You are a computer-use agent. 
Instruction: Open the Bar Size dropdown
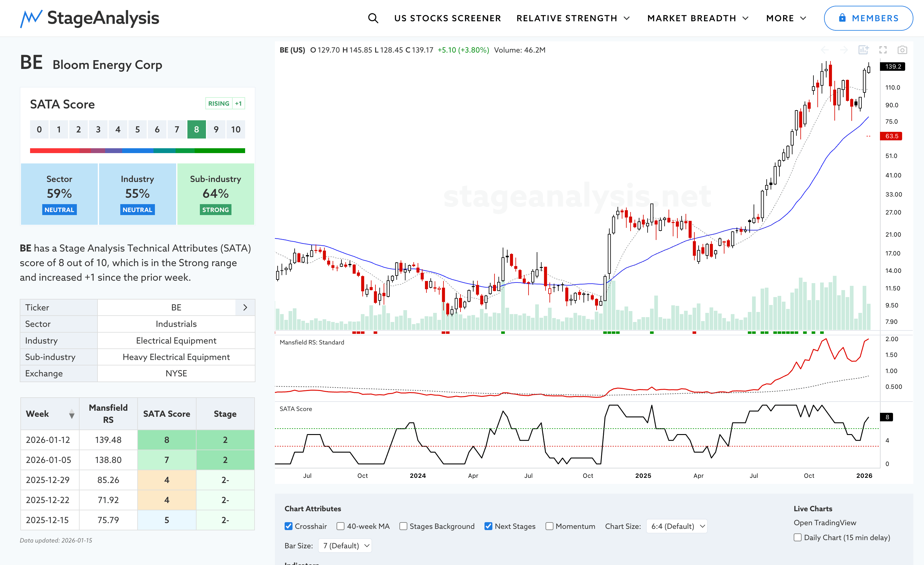click(x=345, y=546)
